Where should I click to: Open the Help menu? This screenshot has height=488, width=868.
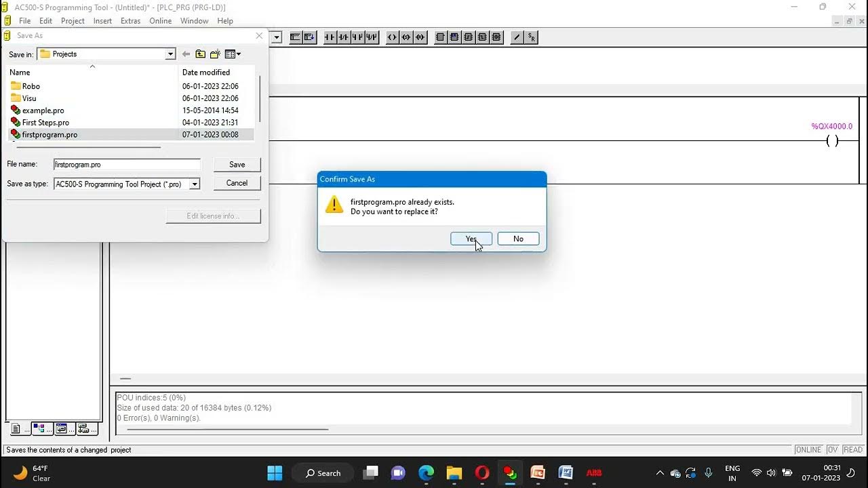click(225, 21)
